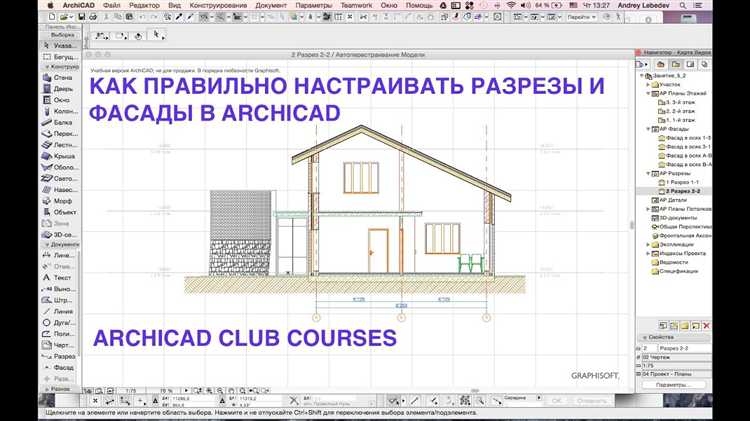
Task: Select the Лестница (Stair) tool
Action: (58, 144)
